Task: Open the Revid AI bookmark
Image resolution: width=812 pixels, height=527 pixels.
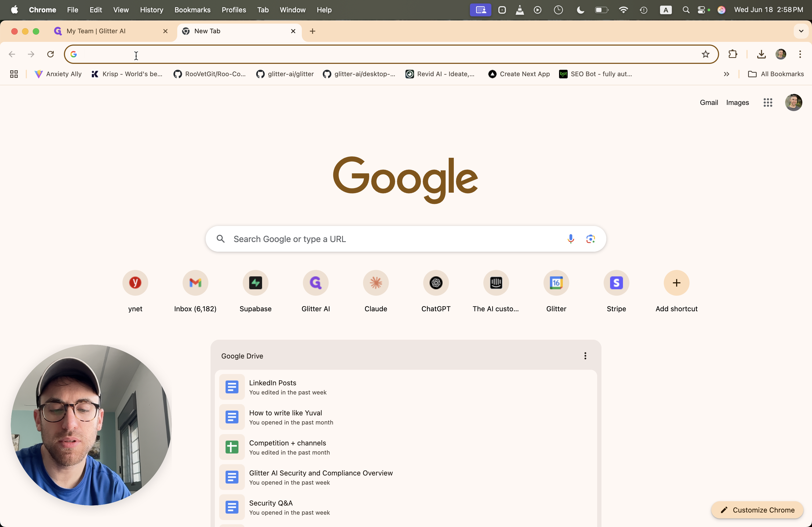Action: point(440,74)
